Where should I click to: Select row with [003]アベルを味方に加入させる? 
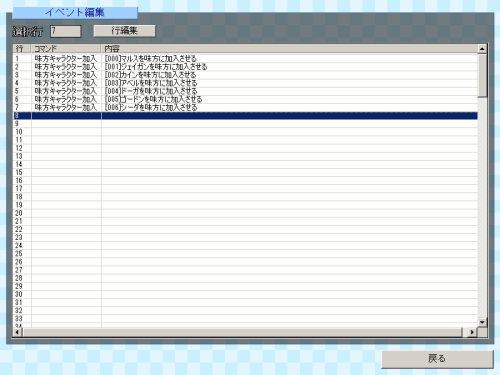point(245,83)
